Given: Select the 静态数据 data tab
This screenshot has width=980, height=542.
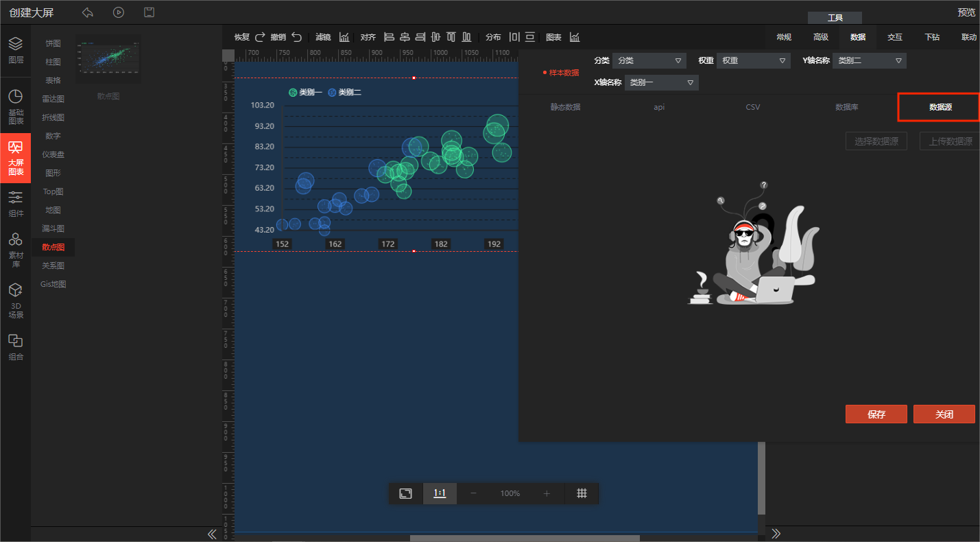Looking at the screenshot, I should pos(565,107).
